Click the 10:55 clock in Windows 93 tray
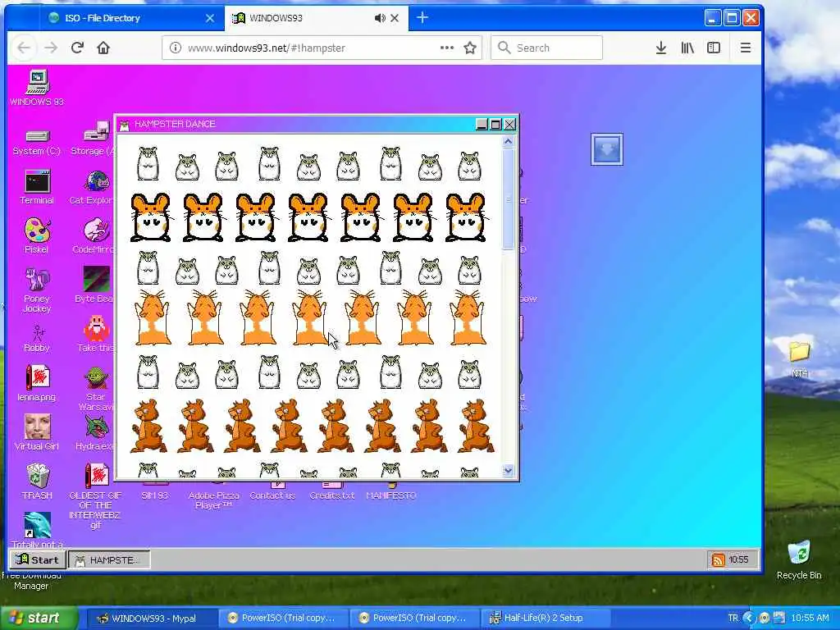The height and width of the screenshot is (630, 840). tap(738, 559)
